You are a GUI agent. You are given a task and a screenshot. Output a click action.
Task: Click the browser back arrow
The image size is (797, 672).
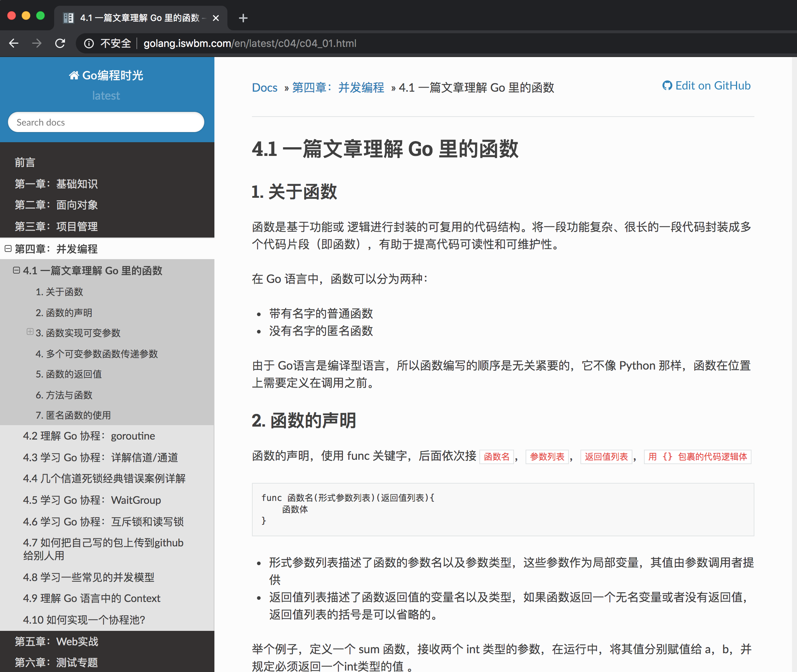click(x=14, y=43)
